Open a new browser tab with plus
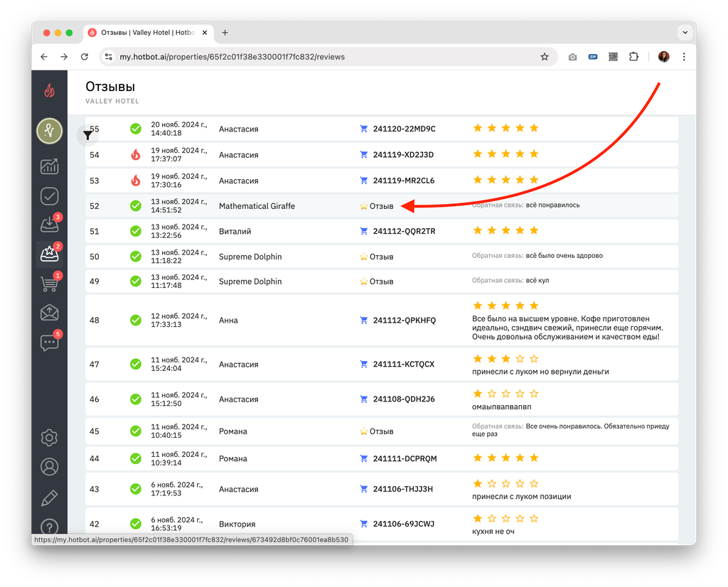Screen dimensions: 728x587 pyautogui.click(x=225, y=33)
